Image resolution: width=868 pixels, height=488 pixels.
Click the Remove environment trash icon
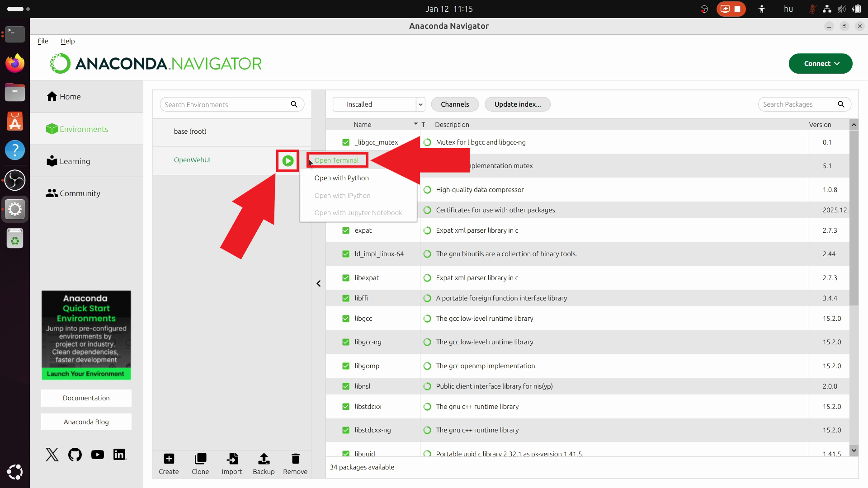coord(295,459)
